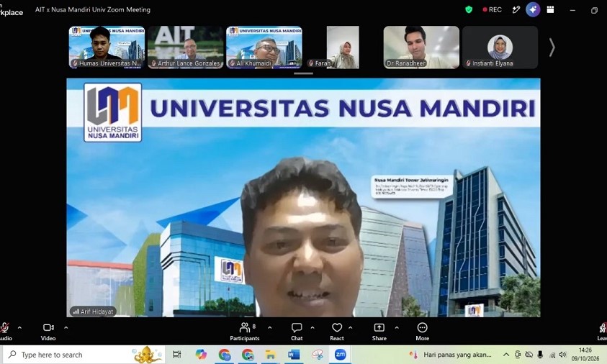607x364 pixels.
Task: Expand the Share options caret
Action: tap(397, 327)
